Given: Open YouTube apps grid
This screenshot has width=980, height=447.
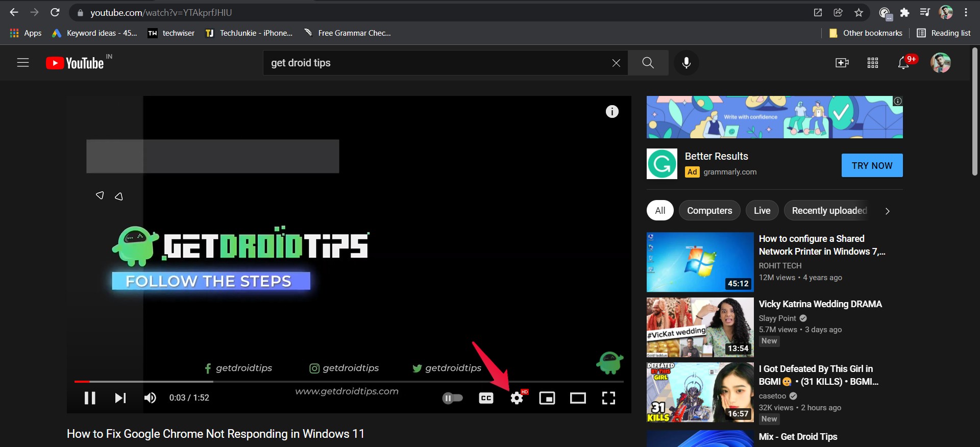Looking at the screenshot, I should 873,63.
